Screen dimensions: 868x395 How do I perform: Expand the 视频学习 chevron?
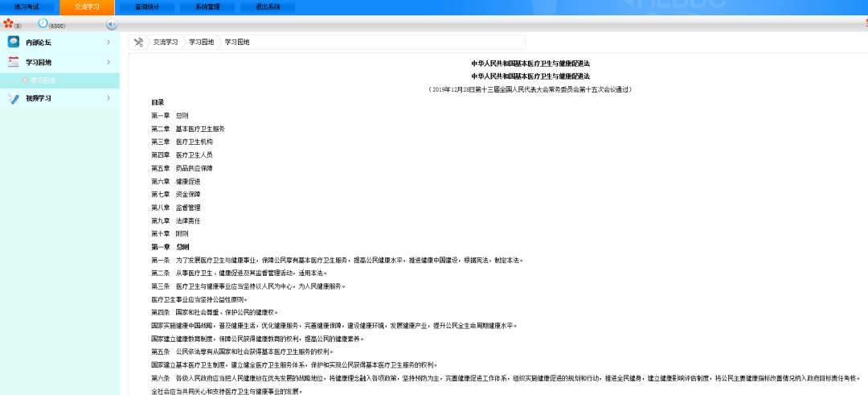coord(108,98)
